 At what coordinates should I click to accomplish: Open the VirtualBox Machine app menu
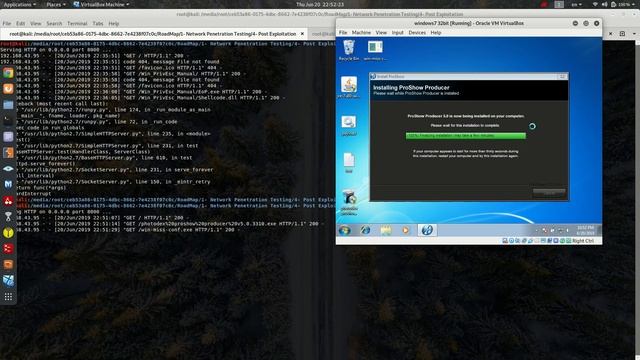[101, 4]
